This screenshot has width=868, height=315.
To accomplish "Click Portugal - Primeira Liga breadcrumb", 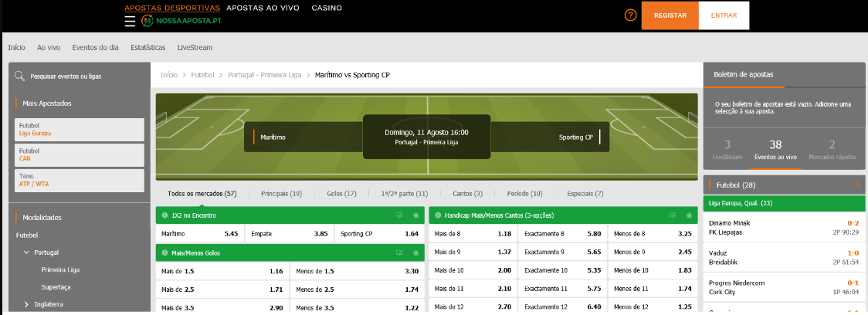I will pos(265,75).
